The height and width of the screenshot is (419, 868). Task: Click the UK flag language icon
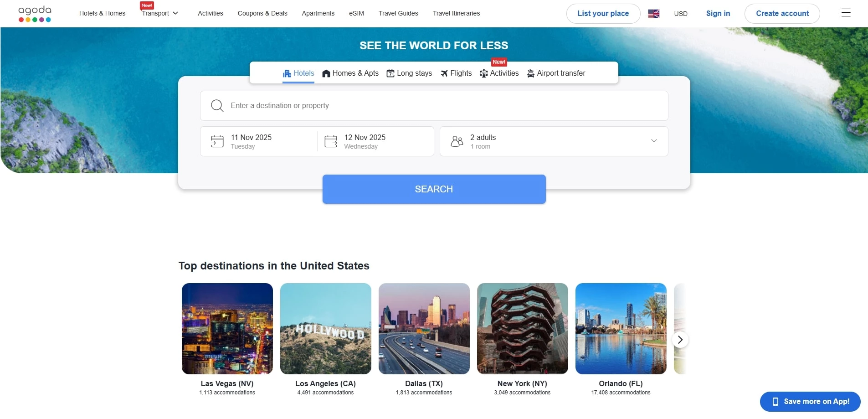653,14
